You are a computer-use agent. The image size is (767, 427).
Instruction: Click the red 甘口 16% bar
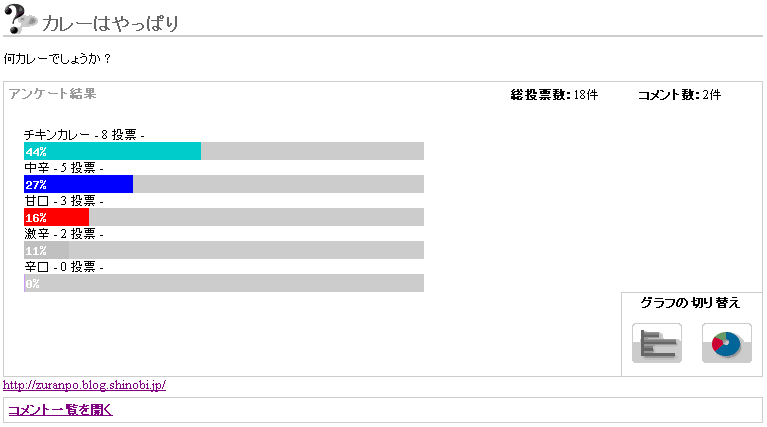[x=57, y=217]
